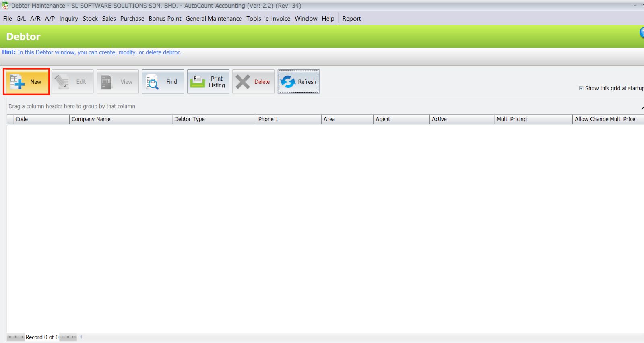Sort by Agent column header
The image size is (644, 343).
tap(401, 119)
